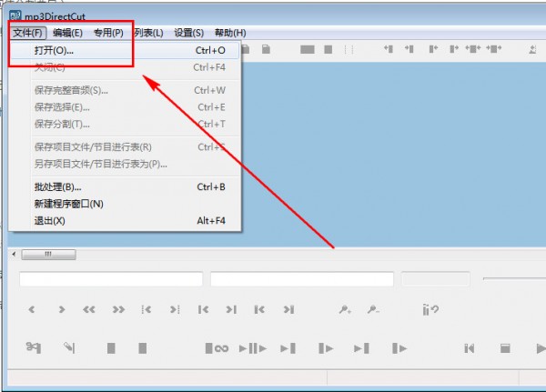Open the 编辑(E) menu
This screenshot has width=546, height=392.
pos(67,33)
